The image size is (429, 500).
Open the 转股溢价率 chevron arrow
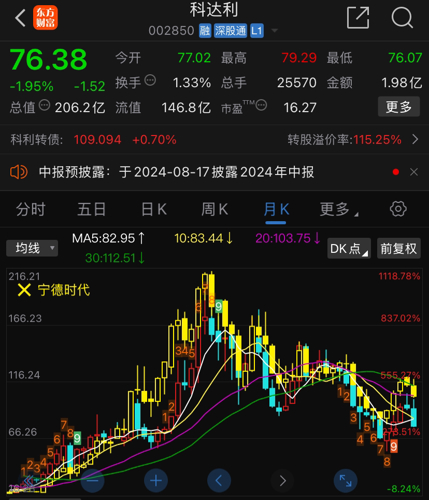click(415, 139)
